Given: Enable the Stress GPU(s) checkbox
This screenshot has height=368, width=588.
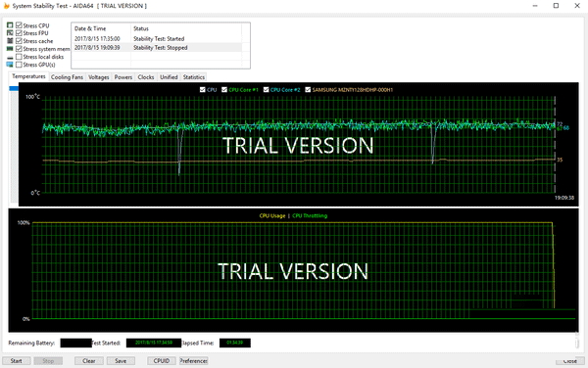Looking at the screenshot, I should [x=19, y=65].
